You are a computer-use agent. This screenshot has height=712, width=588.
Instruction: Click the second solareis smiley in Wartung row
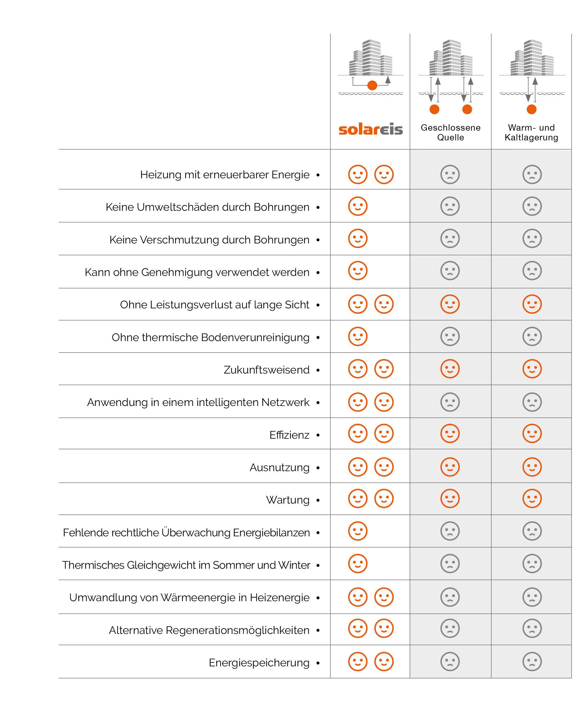coord(384,498)
